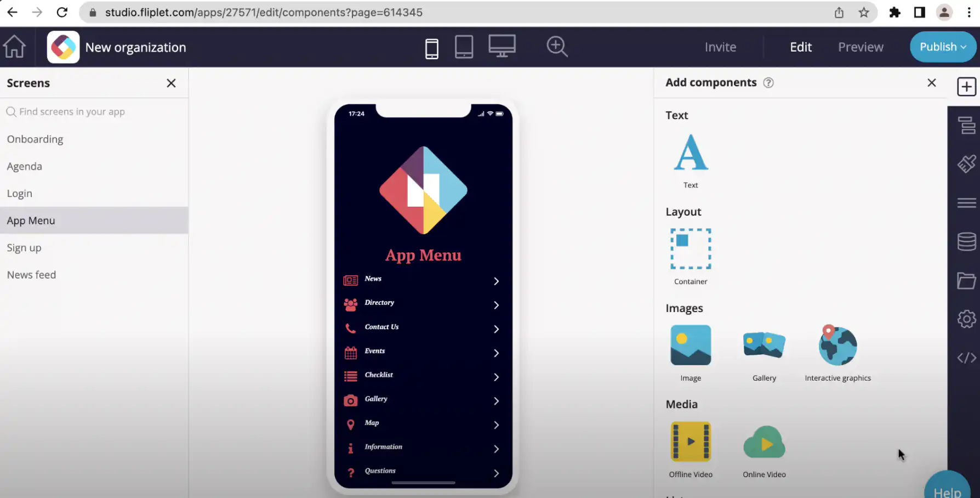980x498 pixels.
Task: Expand the Checklist item chevron
Action: [496, 377]
